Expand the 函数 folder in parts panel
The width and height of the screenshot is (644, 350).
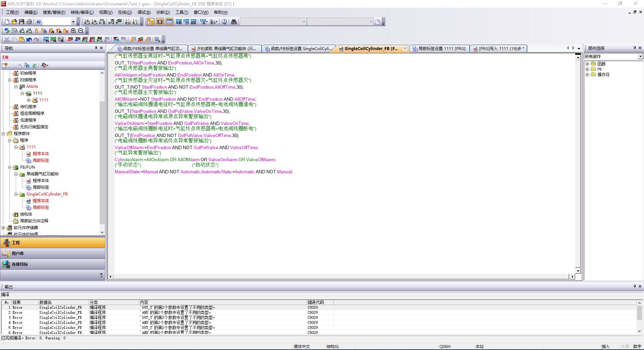click(x=587, y=64)
